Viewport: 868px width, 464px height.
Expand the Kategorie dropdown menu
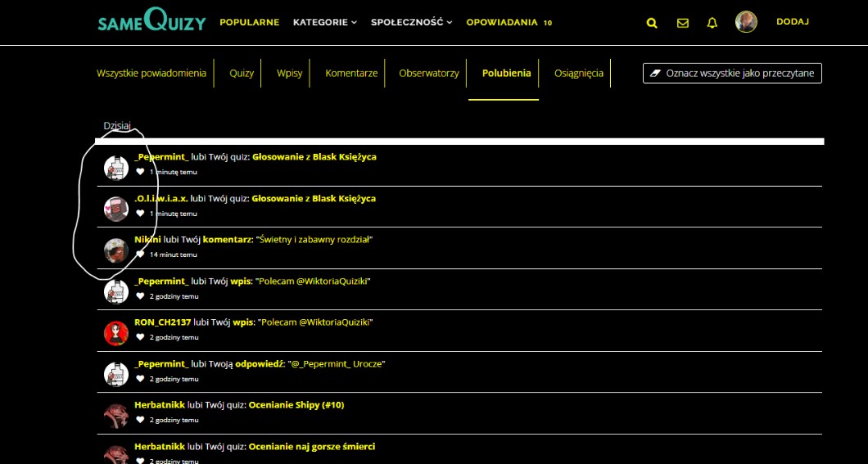coord(324,22)
